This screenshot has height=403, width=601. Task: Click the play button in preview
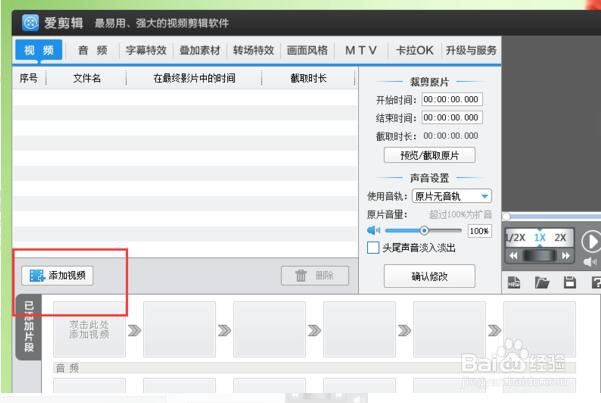click(591, 242)
